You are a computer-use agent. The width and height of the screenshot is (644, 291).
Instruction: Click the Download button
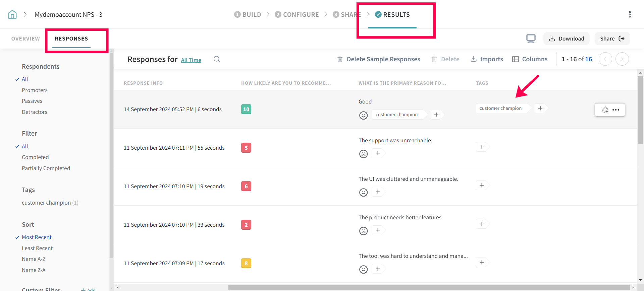point(566,39)
